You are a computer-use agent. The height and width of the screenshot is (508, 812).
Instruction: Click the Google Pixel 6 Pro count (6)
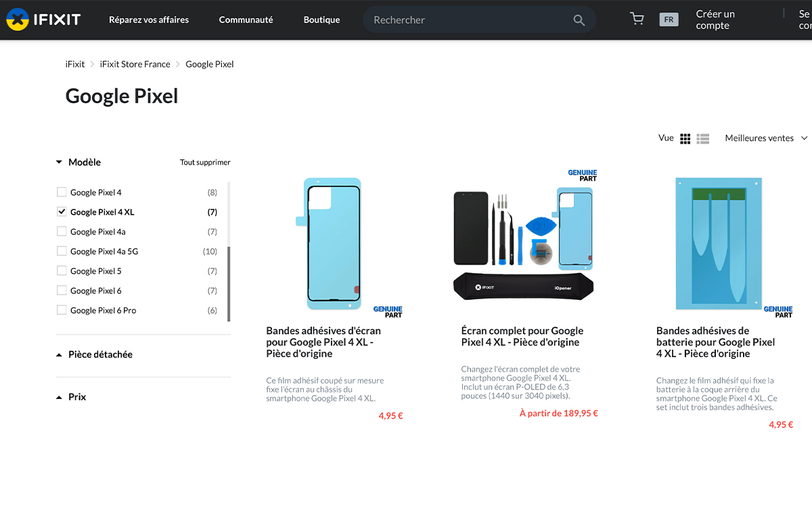(212, 310)
